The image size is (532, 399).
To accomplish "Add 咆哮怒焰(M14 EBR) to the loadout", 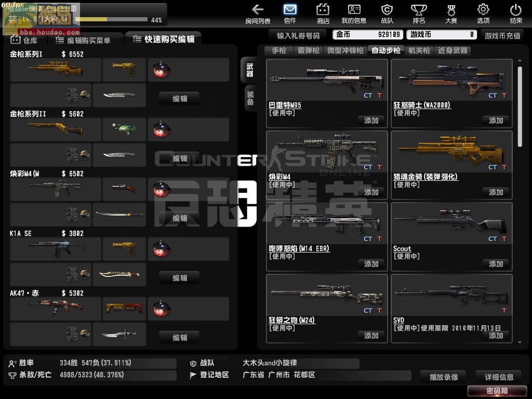I will click(371, 264).
